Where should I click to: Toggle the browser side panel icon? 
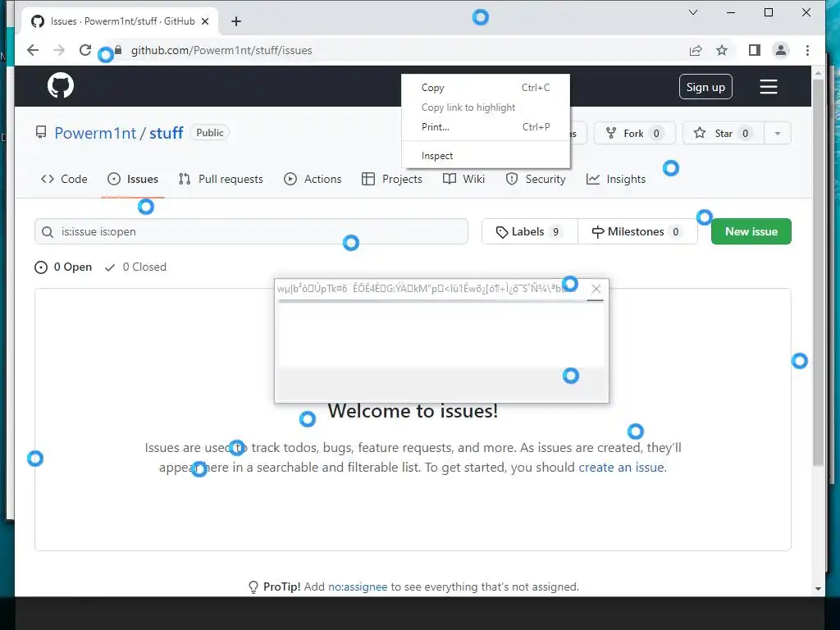point(755,50)
